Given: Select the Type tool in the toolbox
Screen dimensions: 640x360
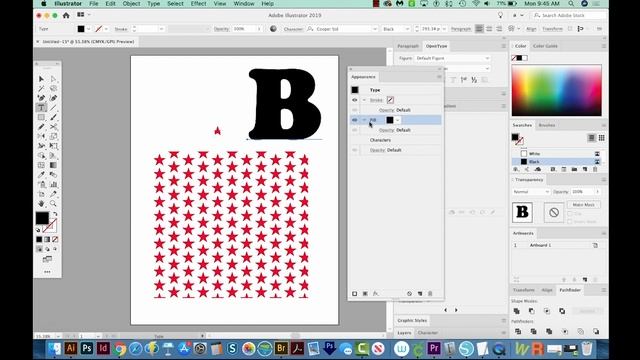Looking at the screenshot, I should pyautogui.click(x=41, y=108).
